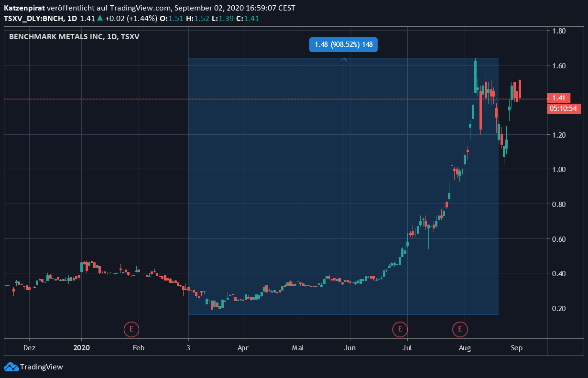Click the Sep time axis label
Screen dimensions: 588x378
point(516,348)
